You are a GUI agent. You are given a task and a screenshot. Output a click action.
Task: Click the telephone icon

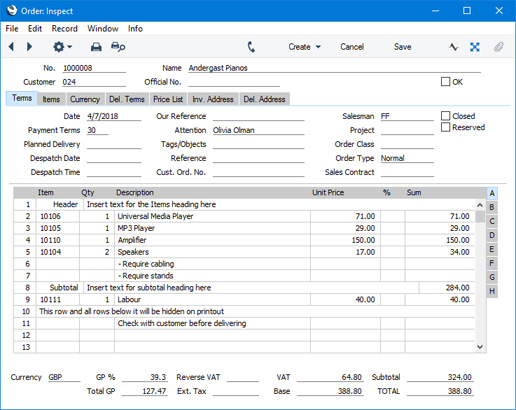coord(251,47)
